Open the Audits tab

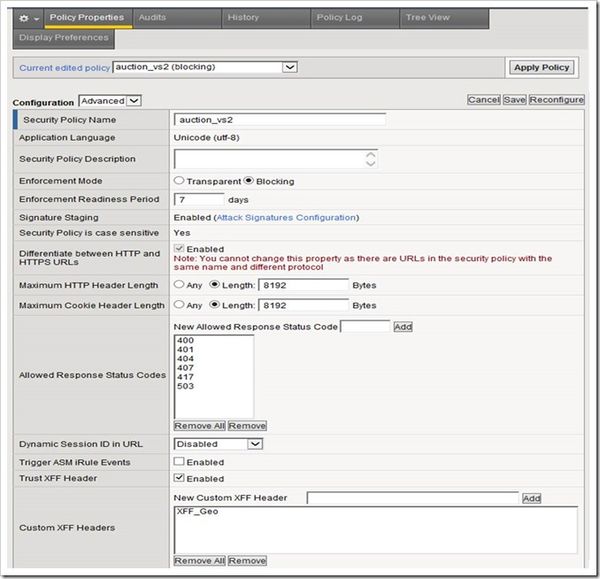click(177, 18)
